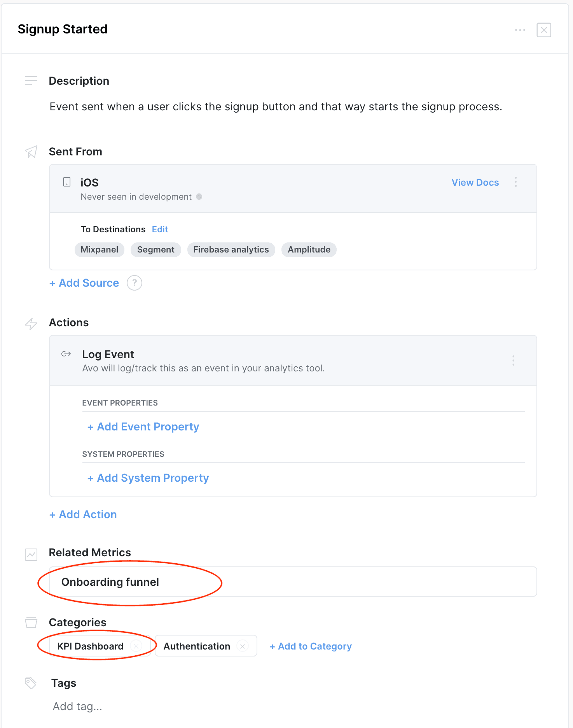573x728 pixels.
Task: Add event to a category
Action: (x=311, y=646)
